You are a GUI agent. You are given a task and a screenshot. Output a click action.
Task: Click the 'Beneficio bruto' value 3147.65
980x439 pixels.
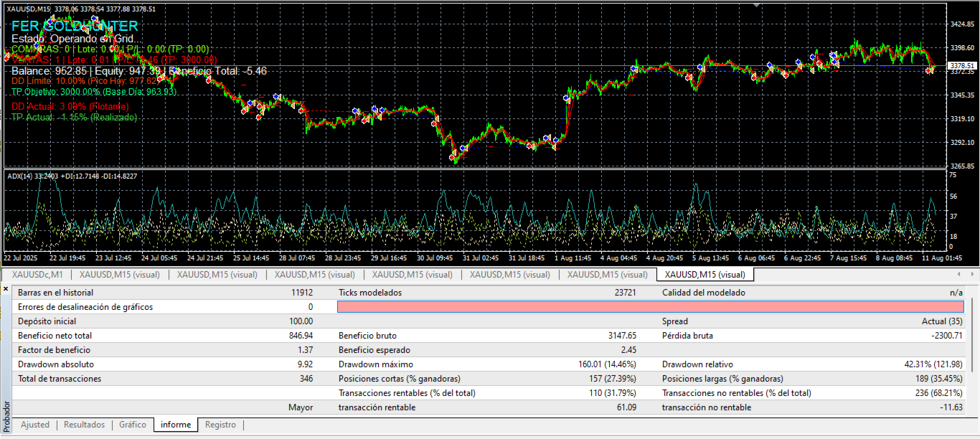[x=622, y=336]
